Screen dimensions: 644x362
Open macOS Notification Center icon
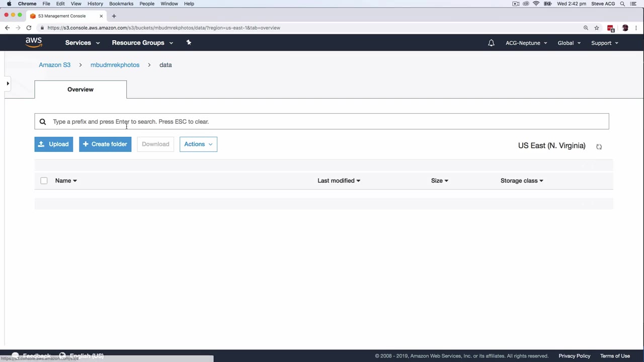click(633, 4)
